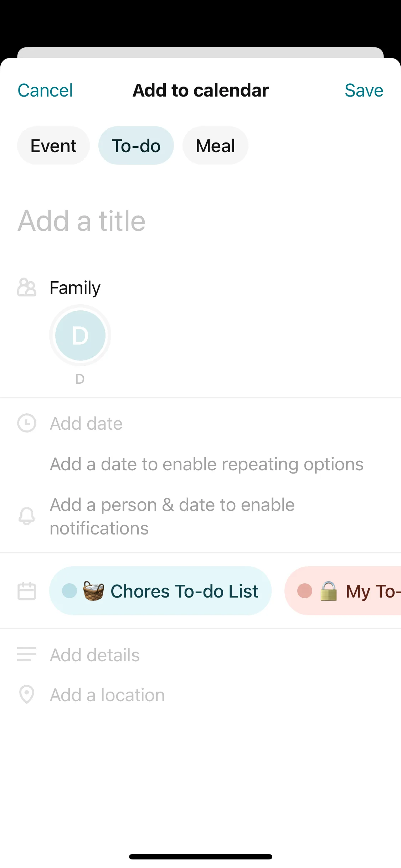Screen dimensions: 401x868
Task: Switch to the To-do type tab
Action: [136, 146]
